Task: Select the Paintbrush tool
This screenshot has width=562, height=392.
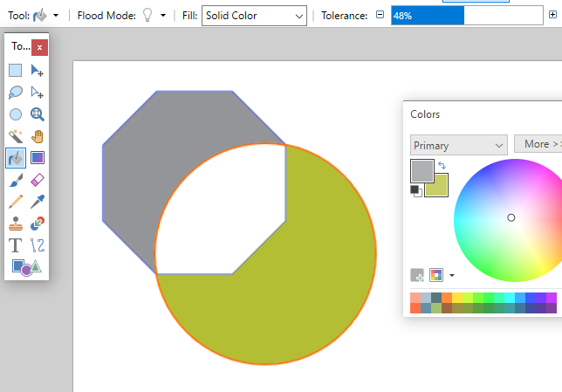Action: (x=16, y=180)
